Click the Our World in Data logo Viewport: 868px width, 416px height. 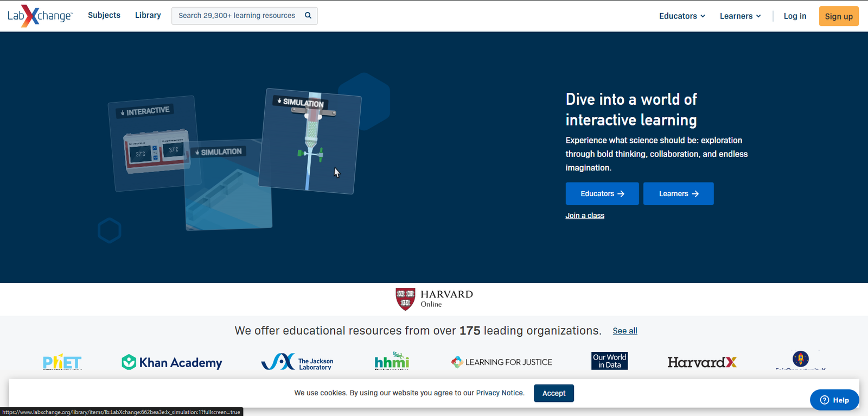click(x=609, y=361)
